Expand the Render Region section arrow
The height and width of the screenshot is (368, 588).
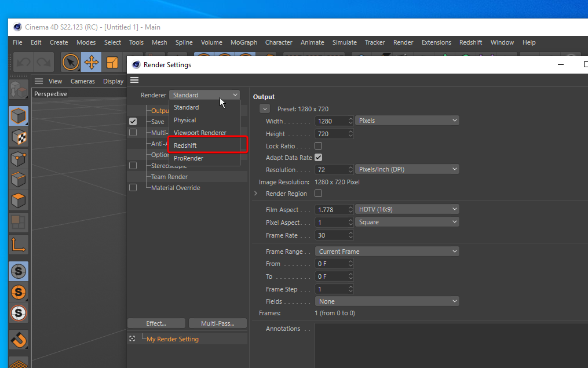click(x=255, y=194)
